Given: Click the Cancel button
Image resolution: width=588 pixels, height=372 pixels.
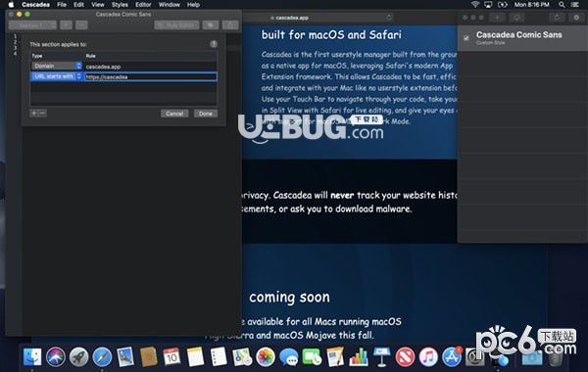Looking at the screenshot, I should point(174,114).
